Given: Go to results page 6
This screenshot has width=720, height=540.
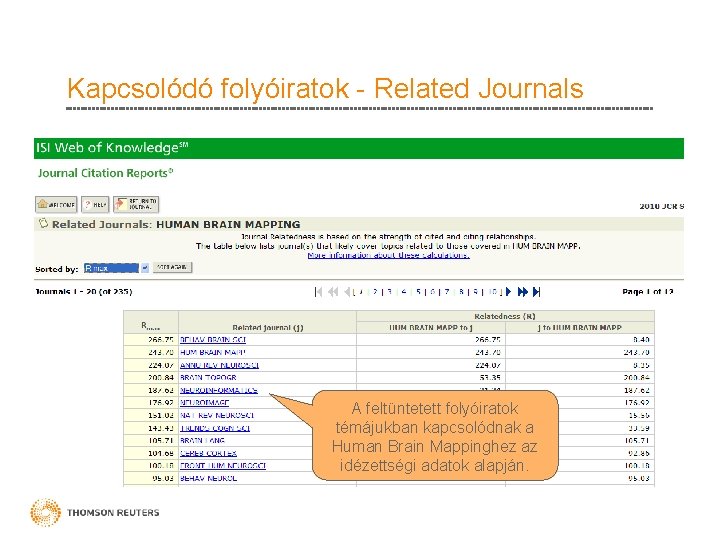Looking at the screenshot, I should 433,292.
